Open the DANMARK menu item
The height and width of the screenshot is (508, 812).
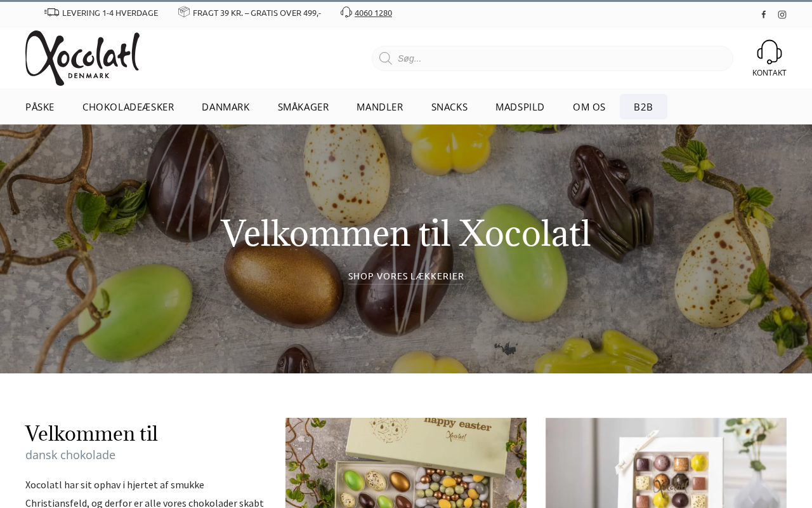(226, 107)
